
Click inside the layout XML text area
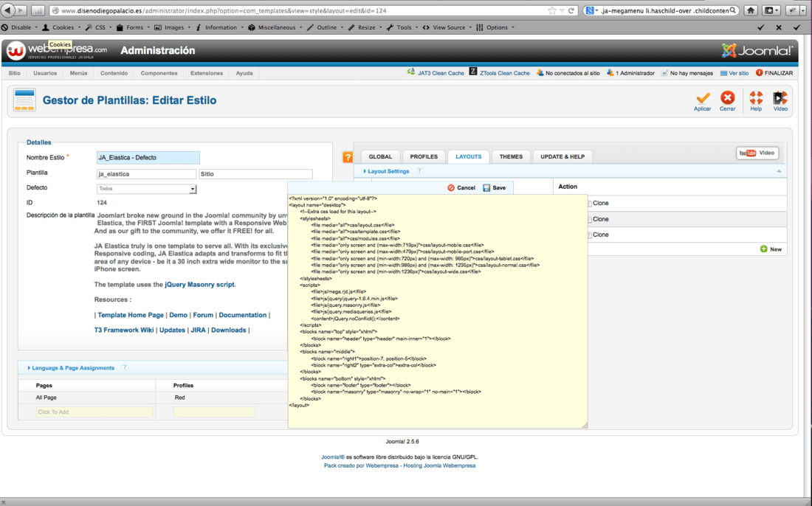(x=438, y=311)
